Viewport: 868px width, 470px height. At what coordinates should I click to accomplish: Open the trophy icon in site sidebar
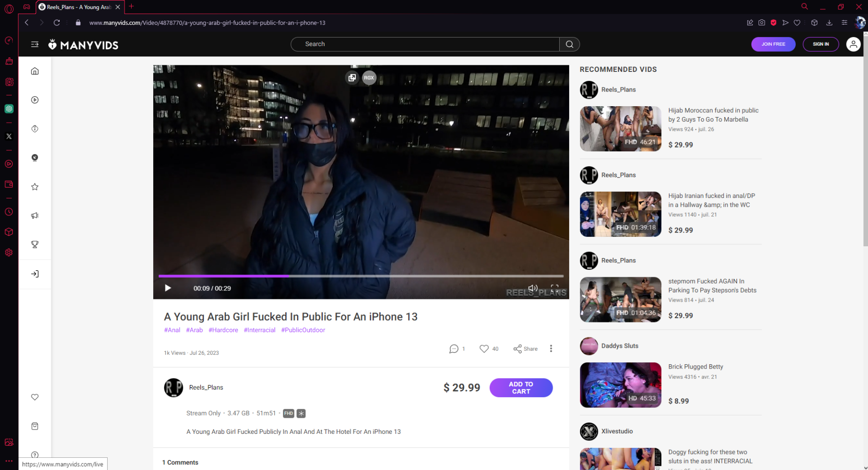35,244
